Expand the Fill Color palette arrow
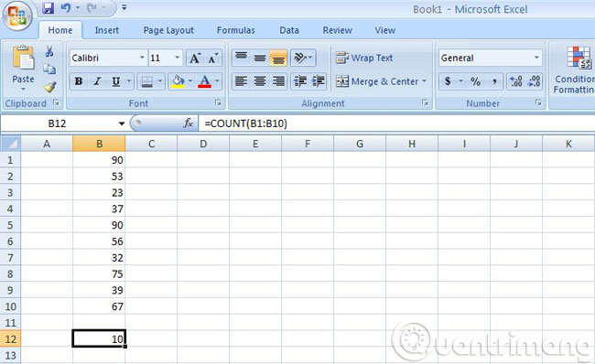Viewport: 595px width, 364px height. [190, 81]
